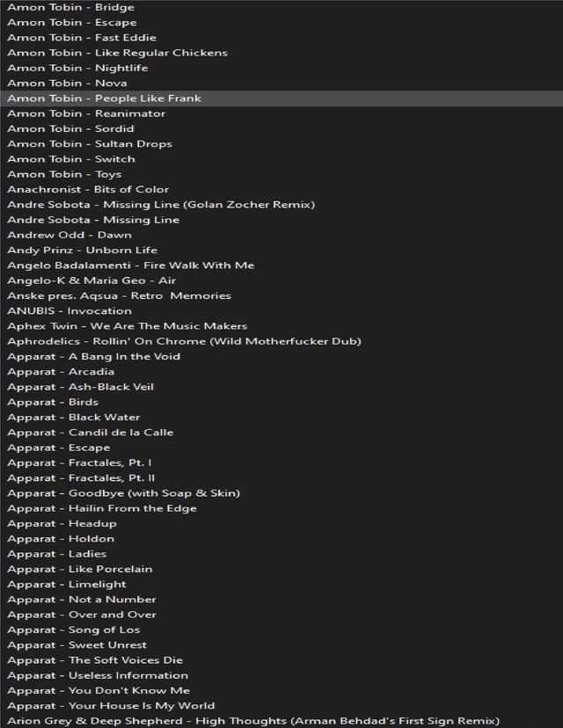This screenshot has width=563, height=728.
Task: Select Apparat - Like Porcelain
Action: (79, 570)
